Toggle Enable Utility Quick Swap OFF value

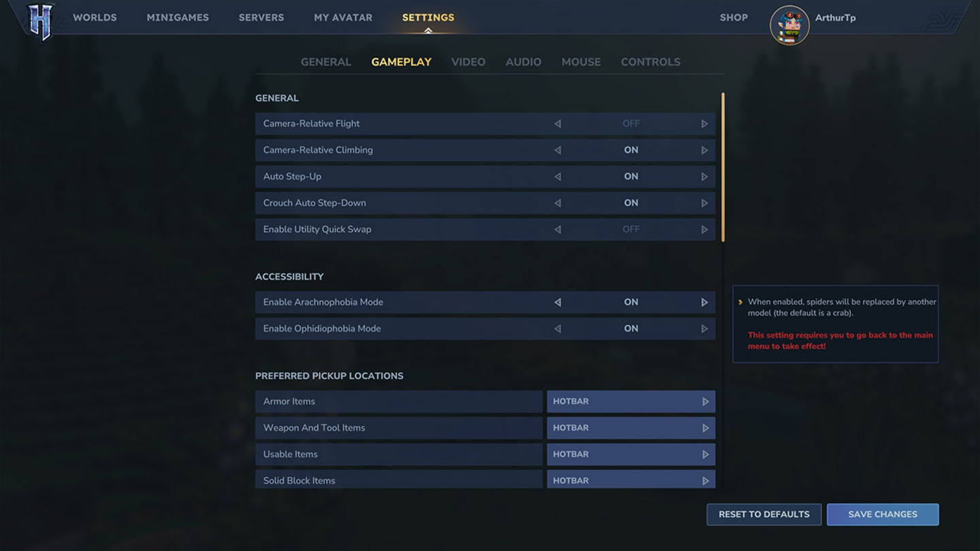click(631, 229)
